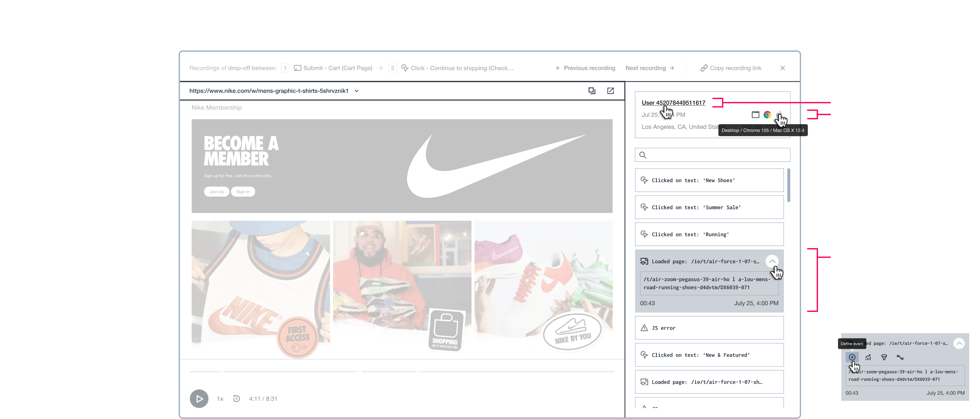Click the First Access jersey thumbnail
Viewport: 980px width, 419px height.
click(260, 289)
